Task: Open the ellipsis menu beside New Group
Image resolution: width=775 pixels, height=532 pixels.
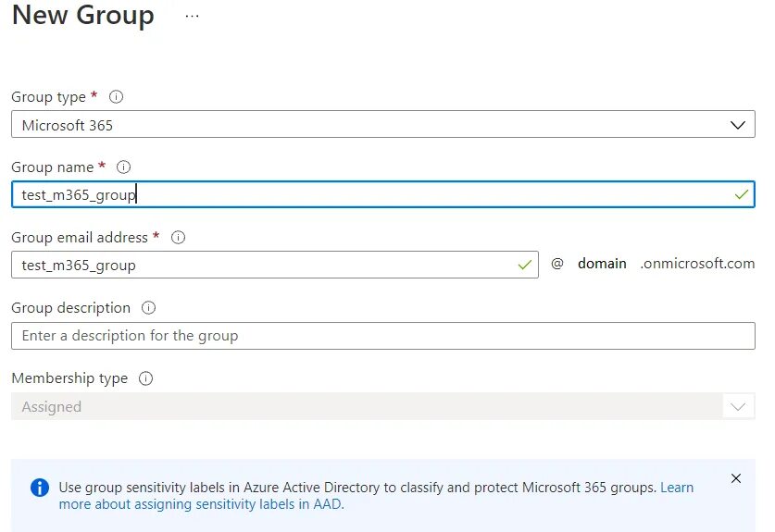Action: pos(192,16)
